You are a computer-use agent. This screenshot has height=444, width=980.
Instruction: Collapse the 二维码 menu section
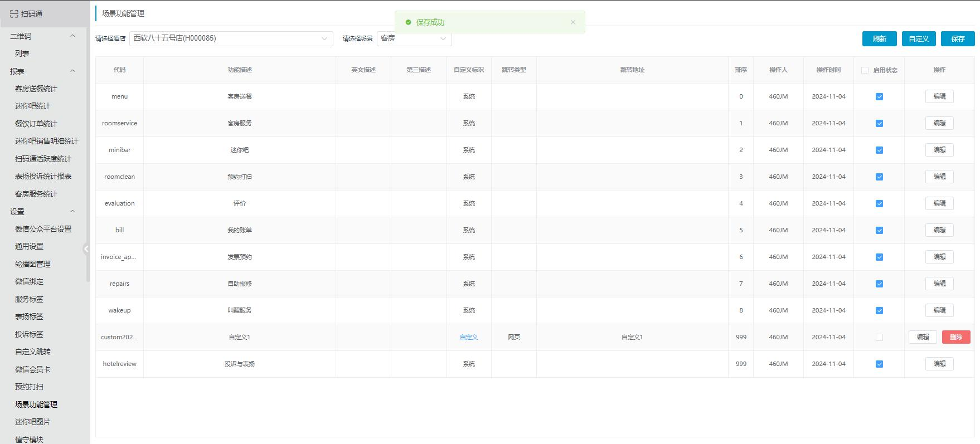[72, 36]
